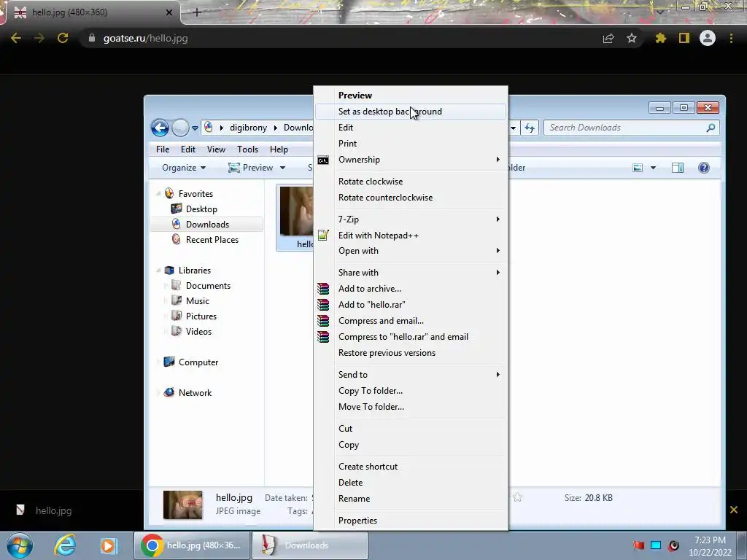Open the Send to submenu
Image resolution: width=747 pixels, height=560 pixels.
click(x=410, y=375)
